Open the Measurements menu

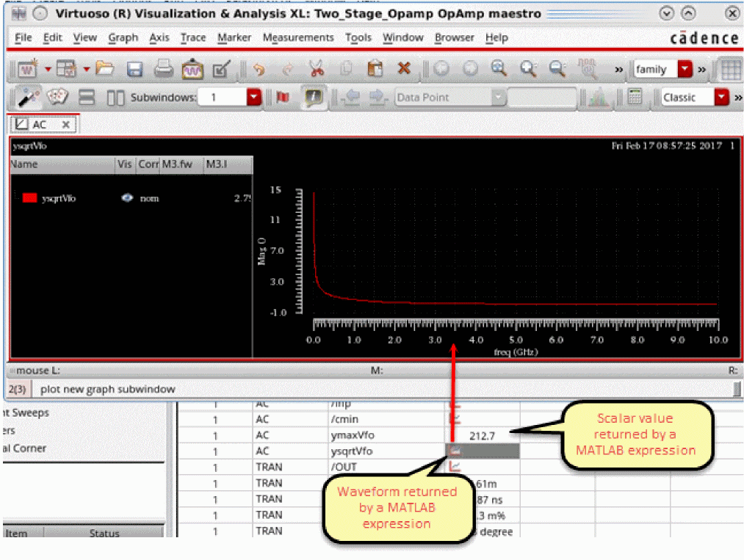[298, 37]
